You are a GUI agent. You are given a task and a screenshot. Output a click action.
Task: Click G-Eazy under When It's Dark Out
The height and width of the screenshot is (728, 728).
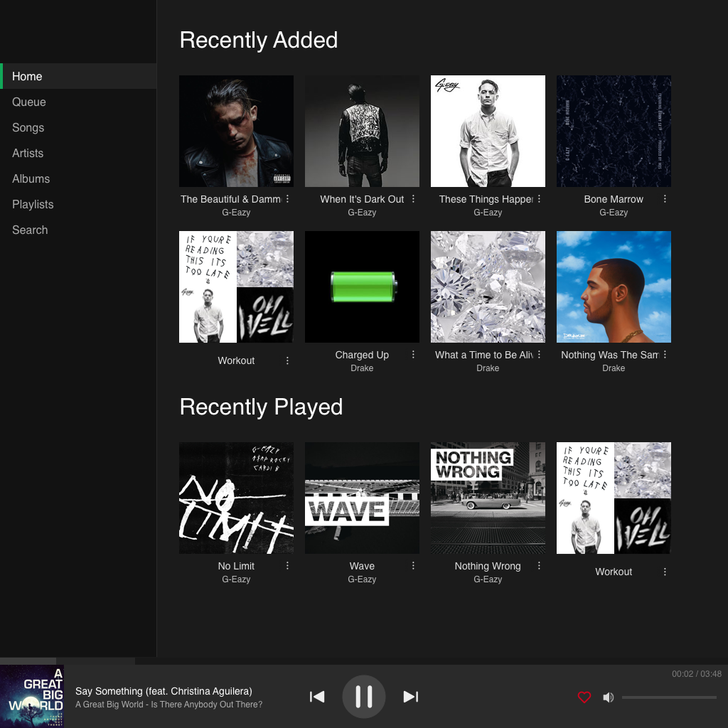(x=362, y=213)
